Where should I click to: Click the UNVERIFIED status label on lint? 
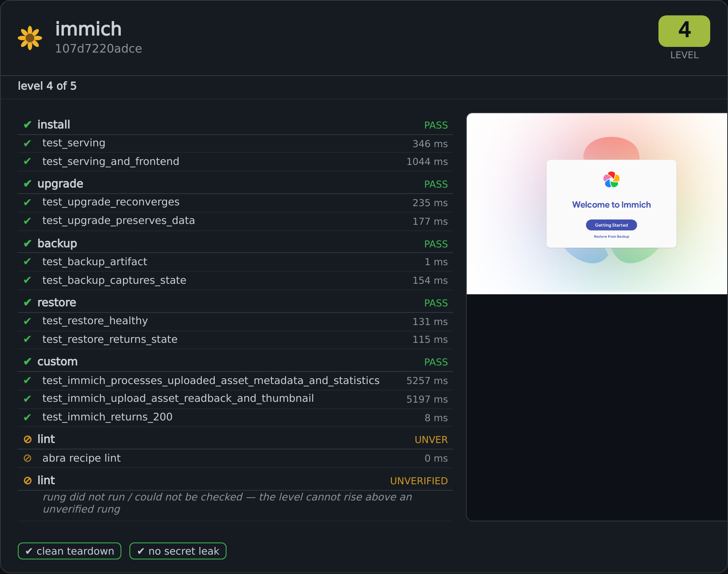click(x=419, y=481)
